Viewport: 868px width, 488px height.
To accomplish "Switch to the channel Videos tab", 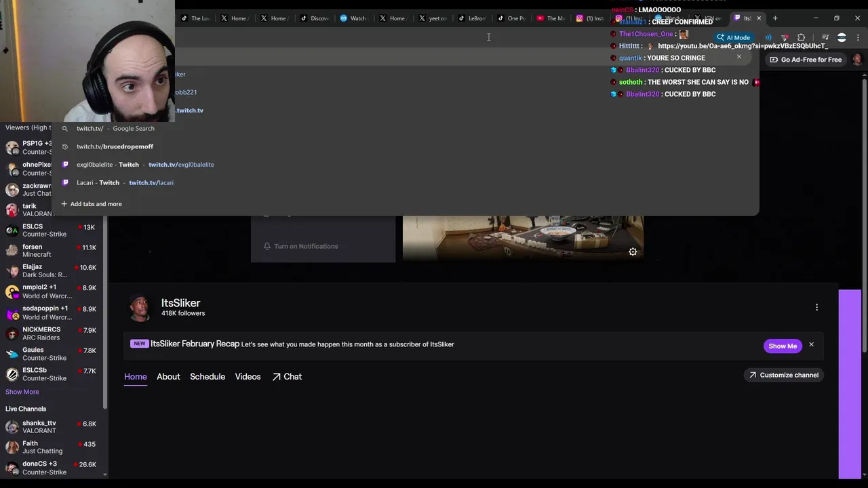I will [x=248, y=377].
